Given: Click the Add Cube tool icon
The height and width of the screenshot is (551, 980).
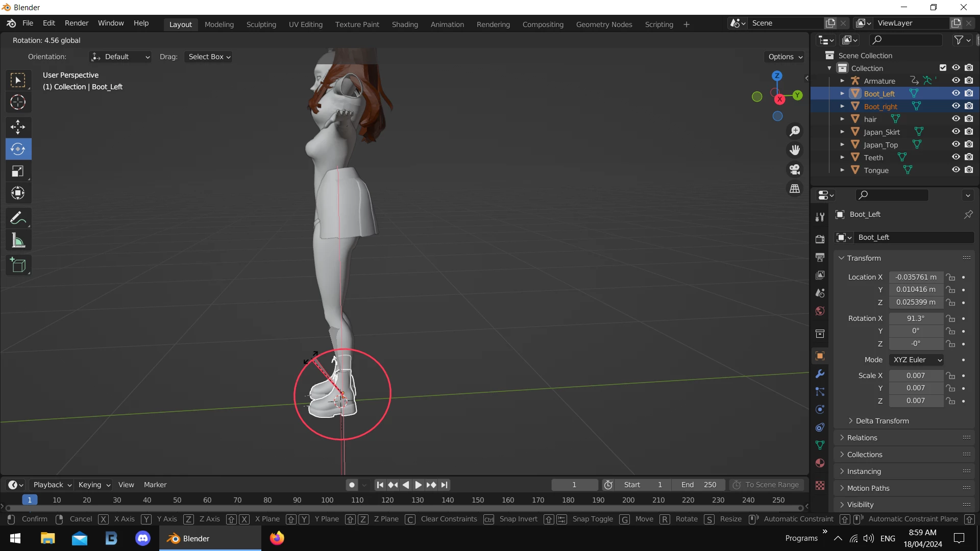Looking at the screenshot, I should pyautogui.click(x=18, y=265).
